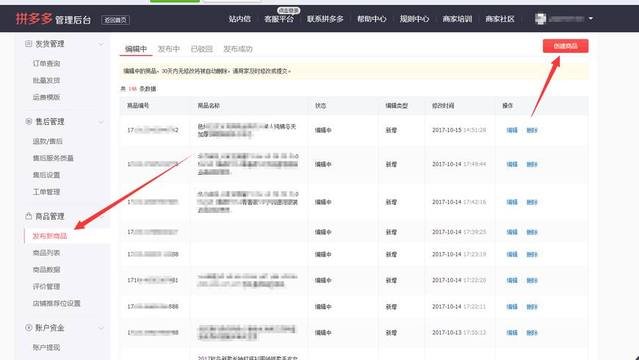Click the 状态 column header

321,106
